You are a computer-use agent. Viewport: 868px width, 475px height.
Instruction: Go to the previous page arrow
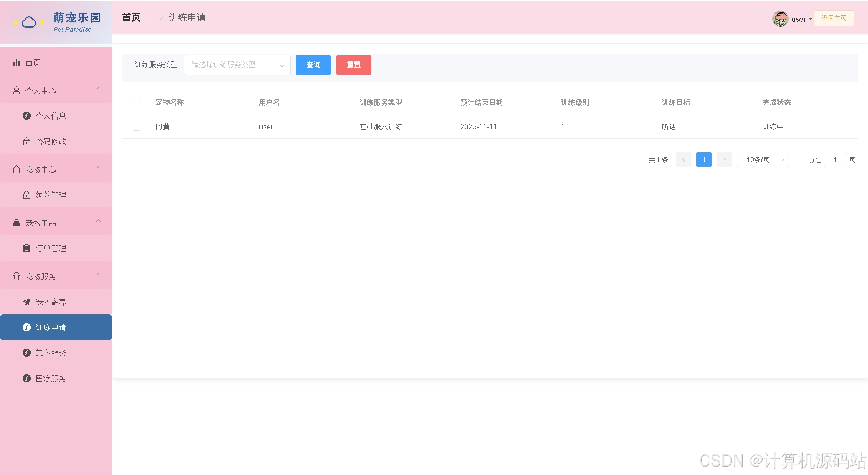(683, 160)
